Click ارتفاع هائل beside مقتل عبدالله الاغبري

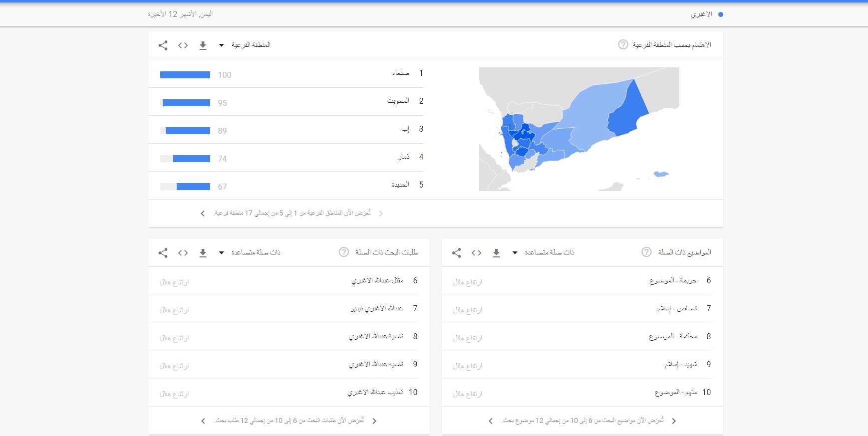click(174, 282)
